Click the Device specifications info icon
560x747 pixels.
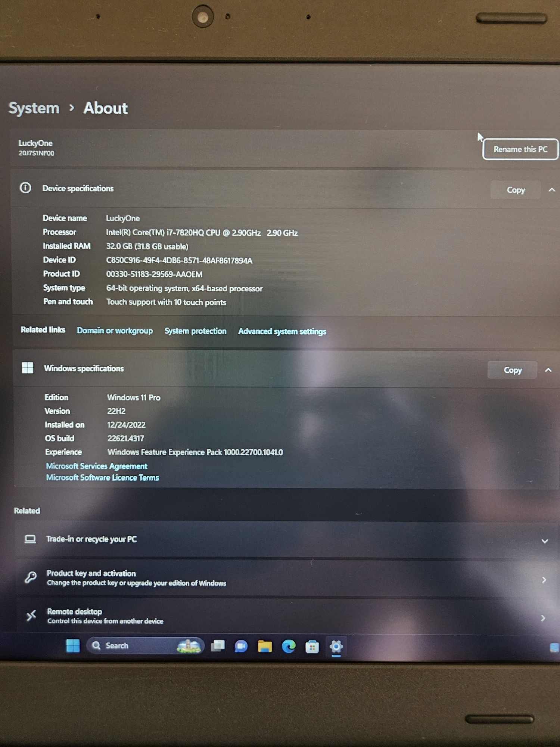[x=25, y=187]
